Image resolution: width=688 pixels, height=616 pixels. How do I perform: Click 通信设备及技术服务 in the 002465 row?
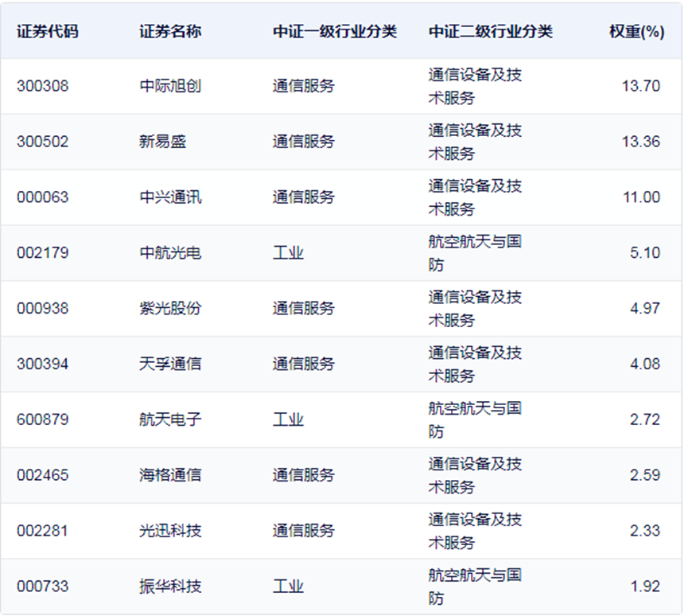coord(475,475)
